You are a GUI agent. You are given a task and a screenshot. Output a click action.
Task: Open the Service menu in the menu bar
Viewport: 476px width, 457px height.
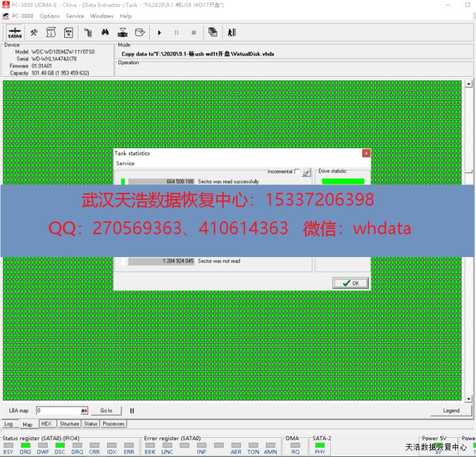click(74, 16)
